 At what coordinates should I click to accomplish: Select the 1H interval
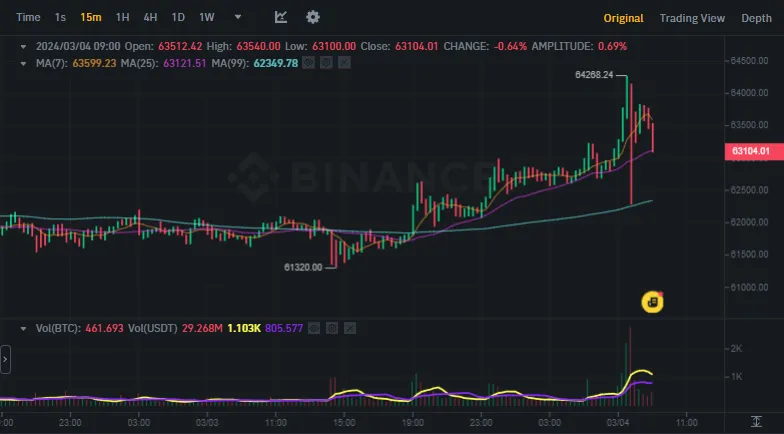pyautogui.click(x=122, y=17)
